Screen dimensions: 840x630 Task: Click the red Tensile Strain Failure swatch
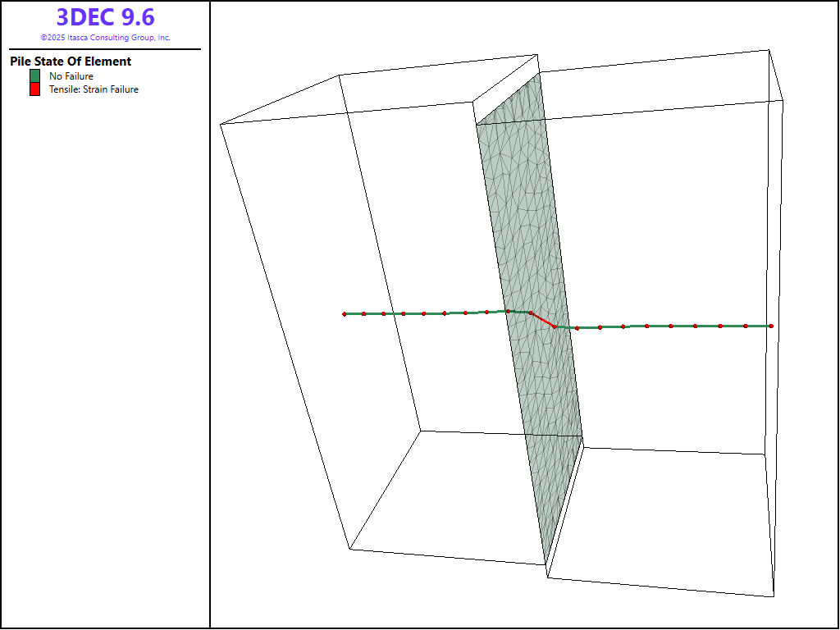pos(34,89)
